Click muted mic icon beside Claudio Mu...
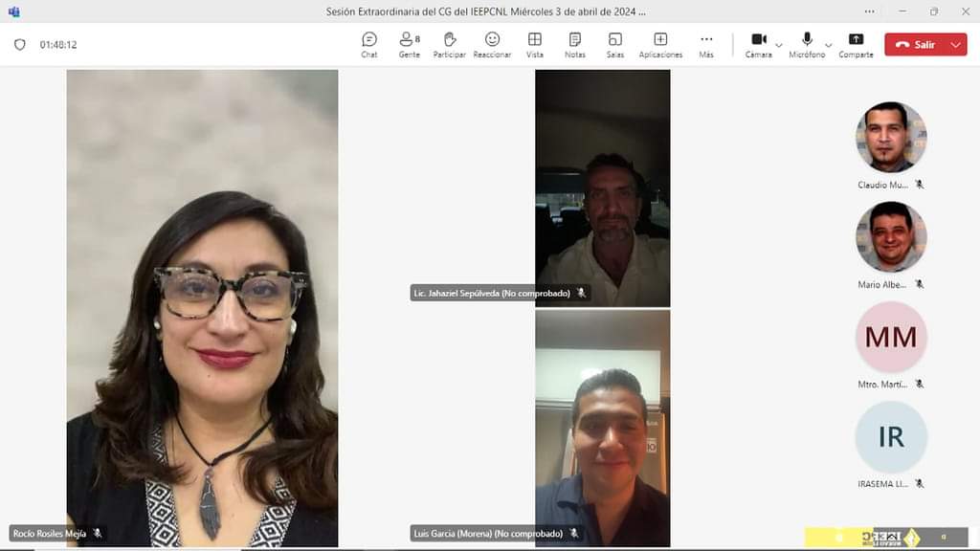The height and width of the screenshot is (551, 980). pyautogui.click(x=920, y=185)
